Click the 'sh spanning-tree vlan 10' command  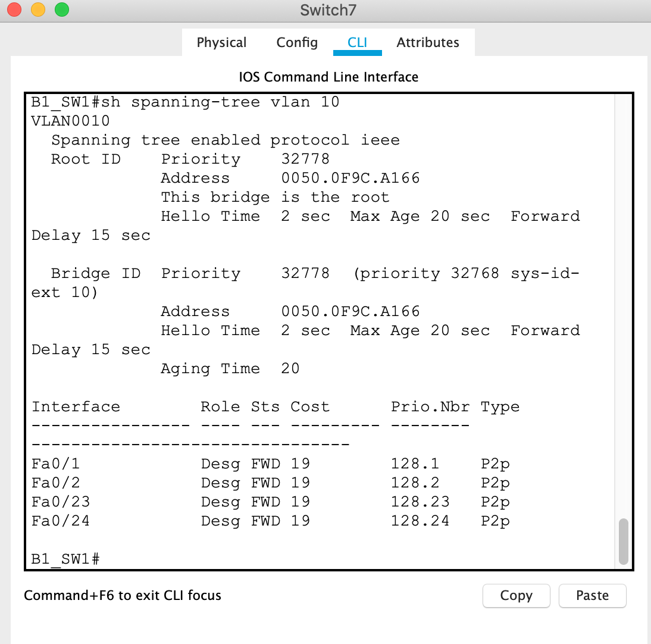pyautogui.click(x=220, y=102)
